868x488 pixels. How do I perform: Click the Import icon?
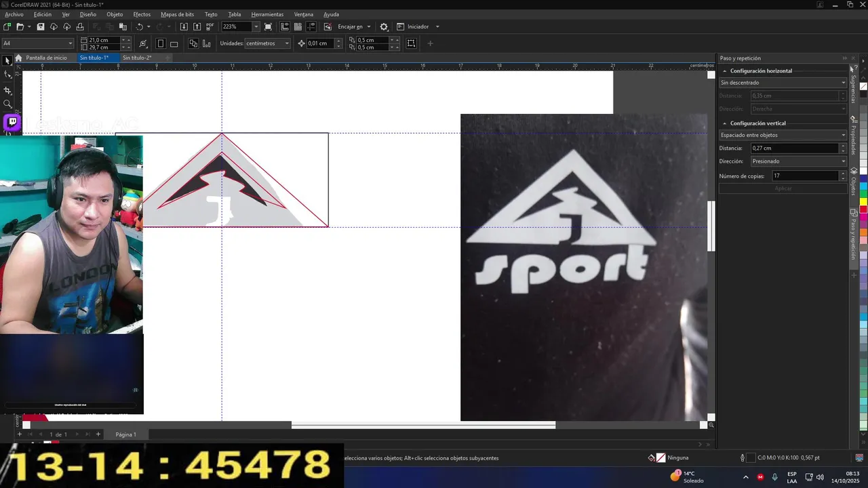184,26
